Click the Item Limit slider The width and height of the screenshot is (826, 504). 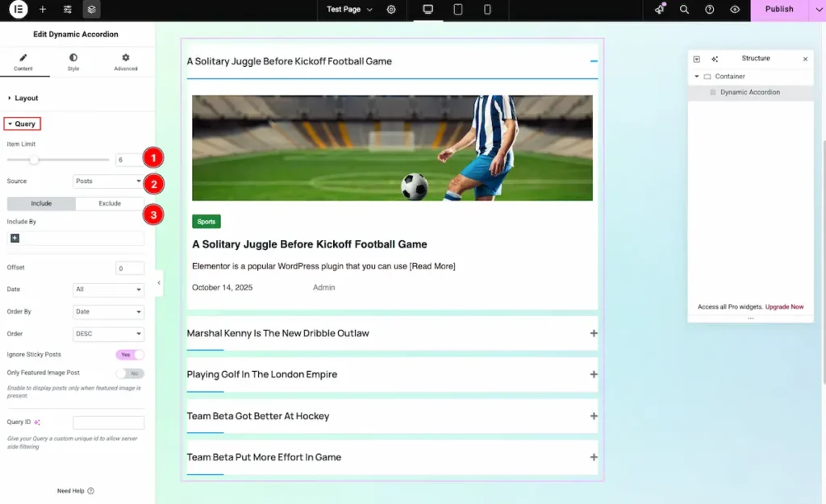[x=58, y=160]
